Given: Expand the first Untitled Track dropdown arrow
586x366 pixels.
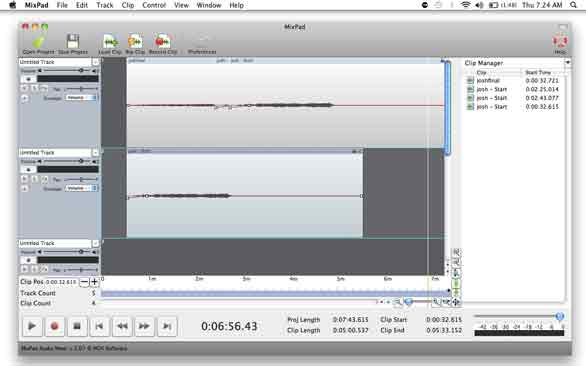Looking at the screenshot, I should click(x=96, y=62).
